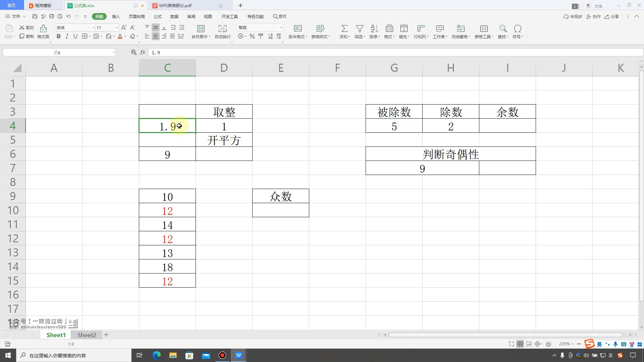This screenshot has width=644, height=362.
Task: Toggle normal grid view in status bar
Action: [x=520, y=344]
